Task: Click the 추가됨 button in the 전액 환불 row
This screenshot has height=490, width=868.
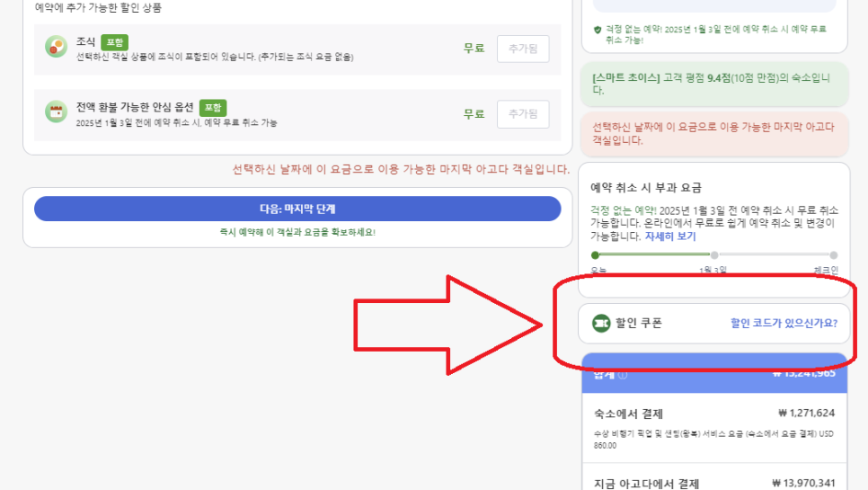Action: click(x=523, y=114)
